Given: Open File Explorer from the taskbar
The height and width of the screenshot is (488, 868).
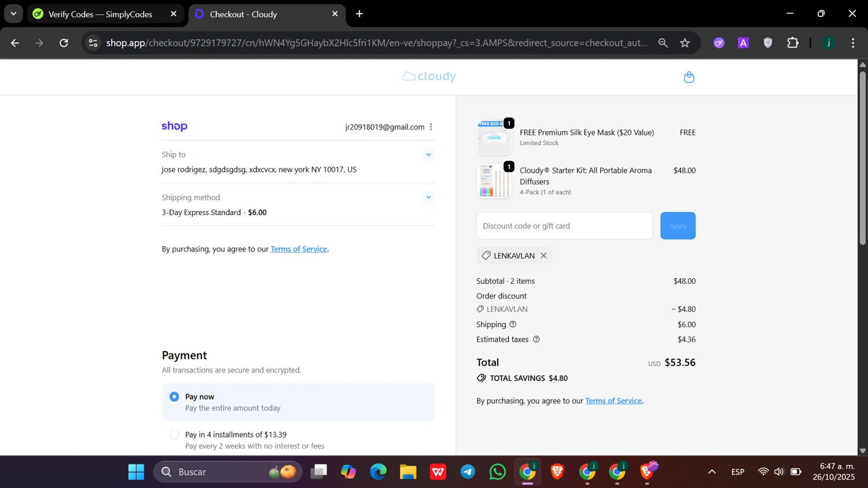Looking at the screenshot, I should (408, 472).
